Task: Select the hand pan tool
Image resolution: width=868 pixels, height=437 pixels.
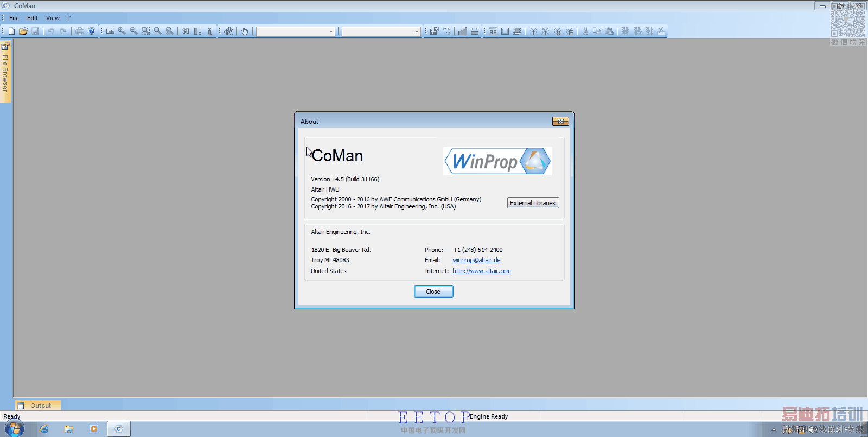Action: click(245, 31)
